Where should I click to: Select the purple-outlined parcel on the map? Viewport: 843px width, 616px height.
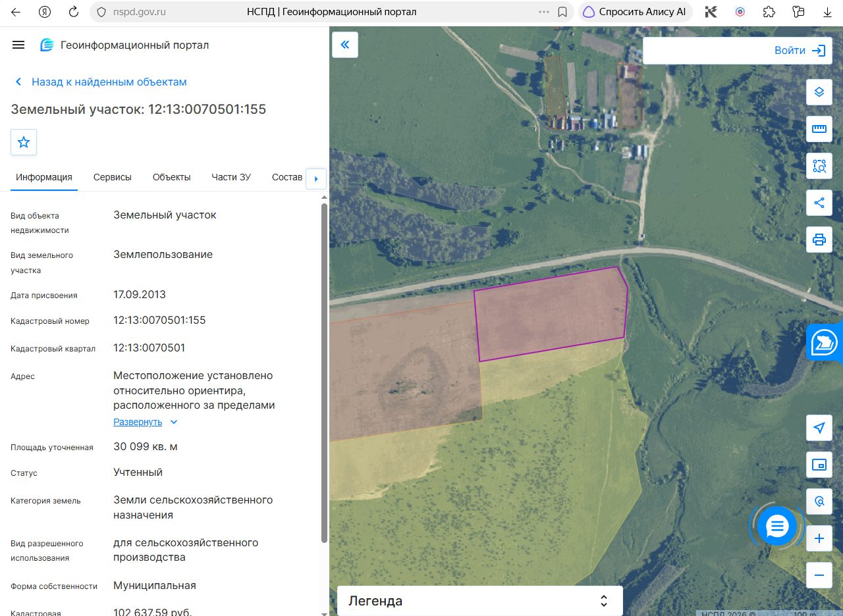tap(551, 314)
